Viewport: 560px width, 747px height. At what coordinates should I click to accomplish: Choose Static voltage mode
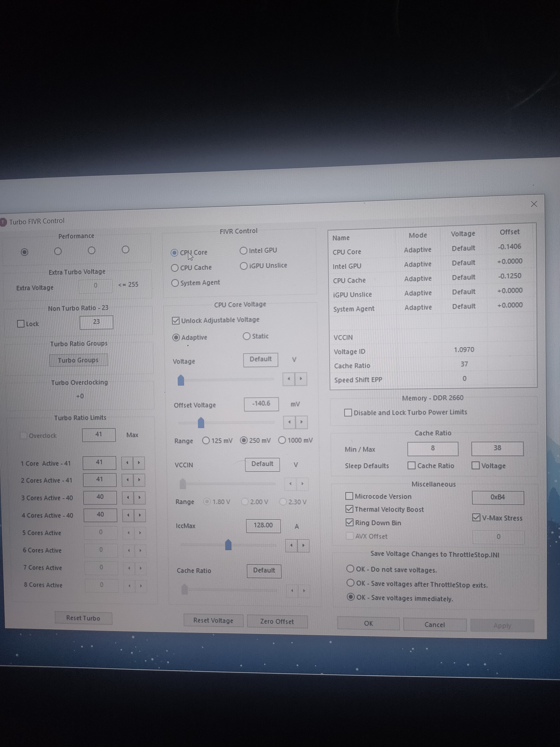point(247,336)
